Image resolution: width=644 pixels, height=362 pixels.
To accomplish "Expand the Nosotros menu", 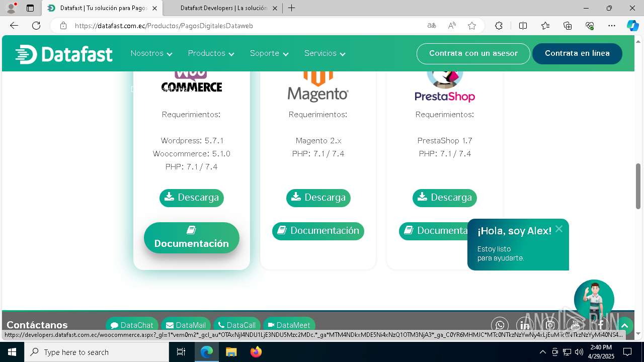I will [x=151, y=53].
